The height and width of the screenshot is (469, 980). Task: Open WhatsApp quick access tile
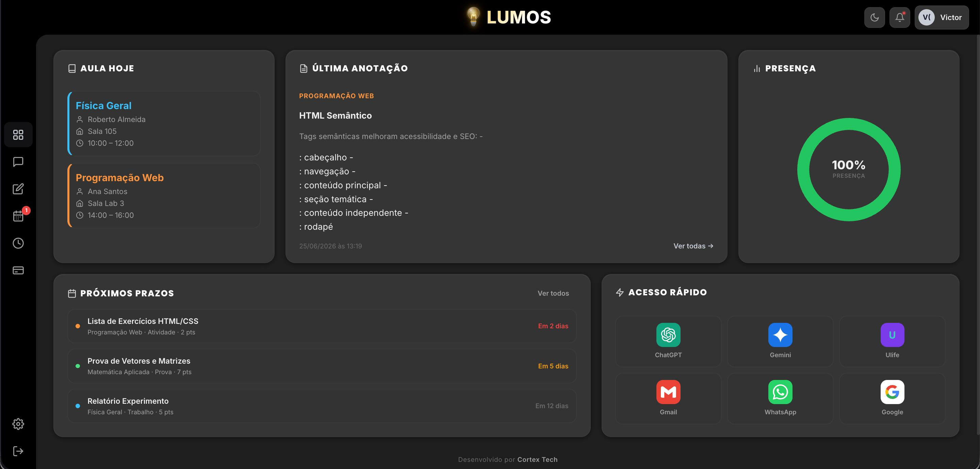click(780, 398)
